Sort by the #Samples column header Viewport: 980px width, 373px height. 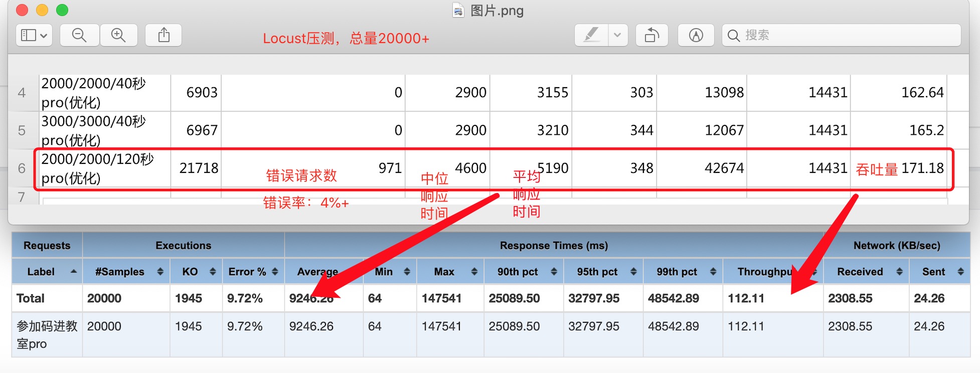125,272
